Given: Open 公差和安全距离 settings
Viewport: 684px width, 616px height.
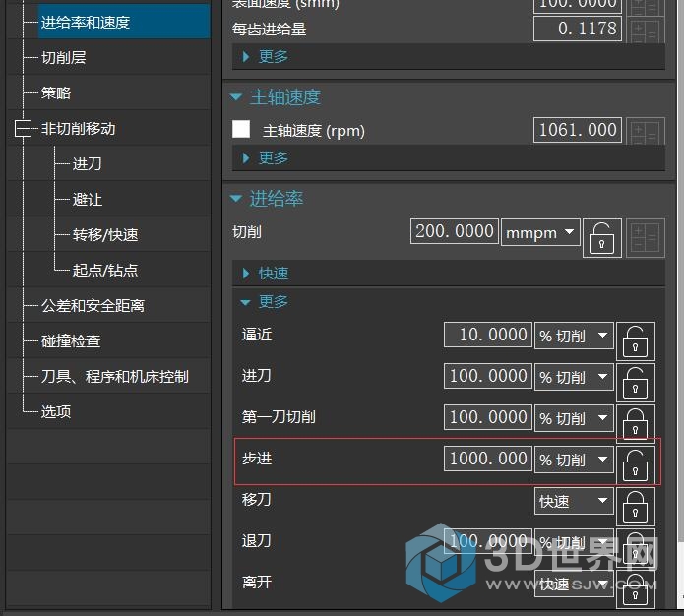Looking at the screenshot, I should (x=93, y=306).
